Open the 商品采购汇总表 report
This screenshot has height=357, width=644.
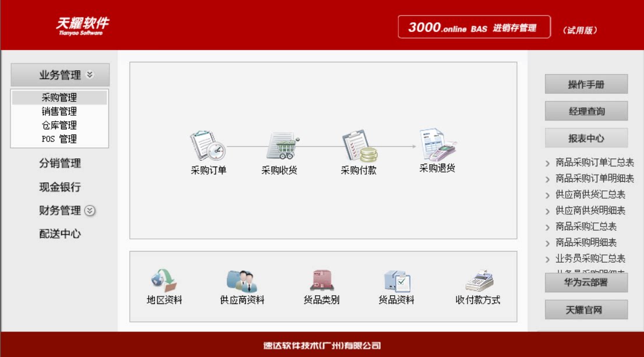point(586,227)
